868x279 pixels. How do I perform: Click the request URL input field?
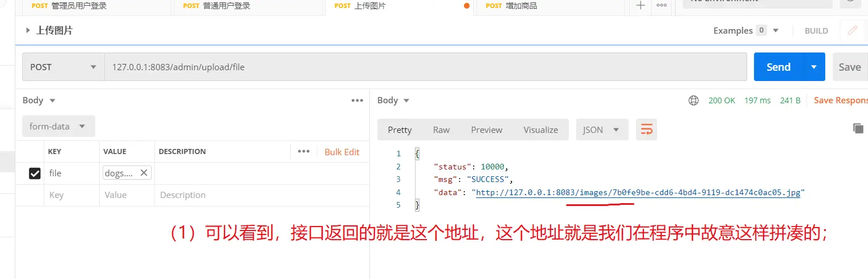(425, 67)
